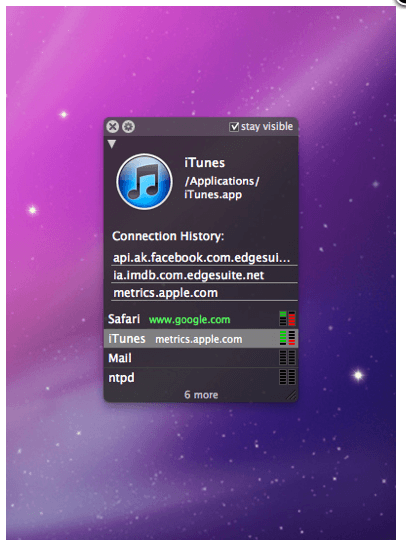
Task: Select metrics.apple.com connection history entry
Action: (x=204, y=293)
